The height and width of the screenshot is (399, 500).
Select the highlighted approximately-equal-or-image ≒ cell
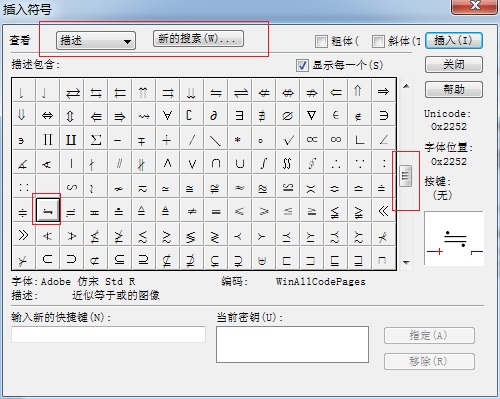click(48, 210)
